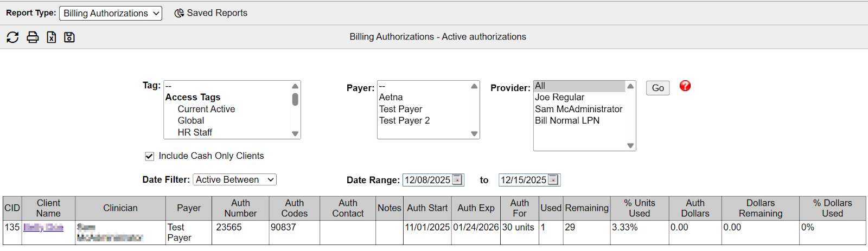This screenshot has height=251, width=868.
Task: Click auth start date 11/01/2025 cell
Action: point(427,233)
